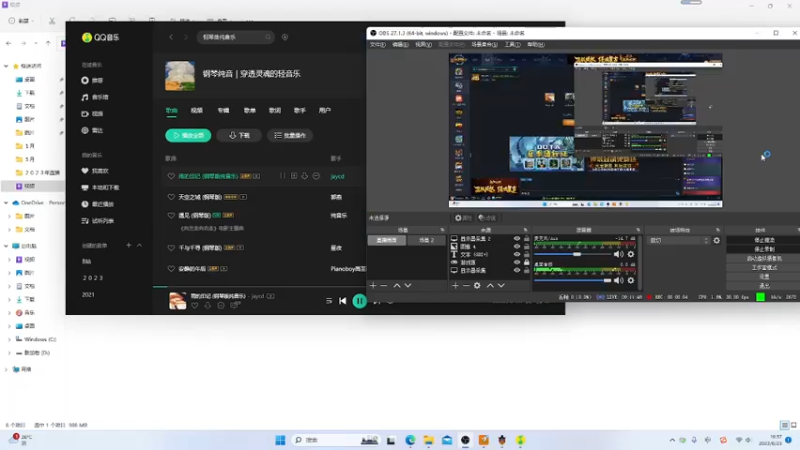Click 工作室模式 button in OBS
The width and height of the screenshot is (800, 450).
tap(764, 267)
